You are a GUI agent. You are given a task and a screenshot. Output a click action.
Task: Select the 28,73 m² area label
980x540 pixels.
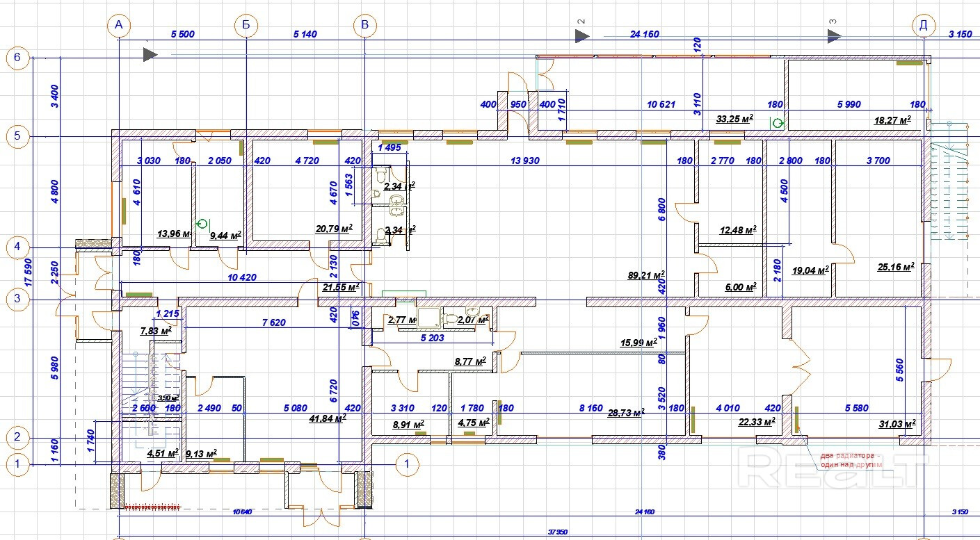tap(626, 413)
